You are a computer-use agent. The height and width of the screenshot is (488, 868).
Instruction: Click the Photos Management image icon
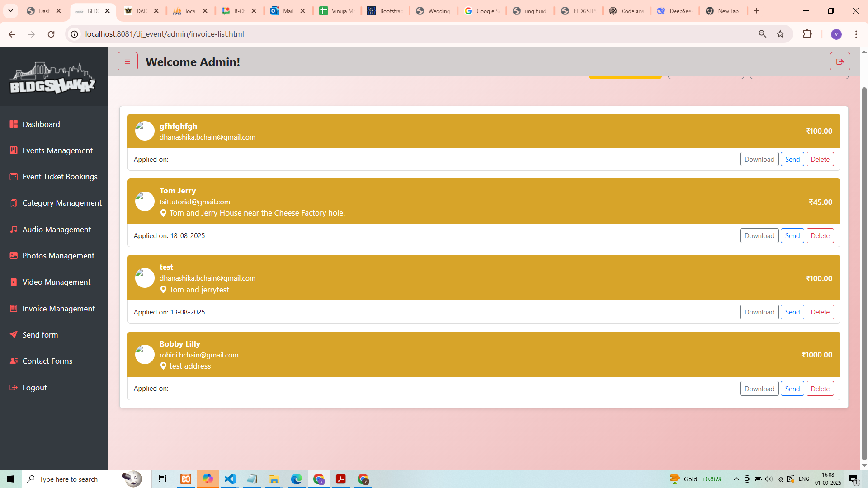pyautogui.click(x=14, y=256)
